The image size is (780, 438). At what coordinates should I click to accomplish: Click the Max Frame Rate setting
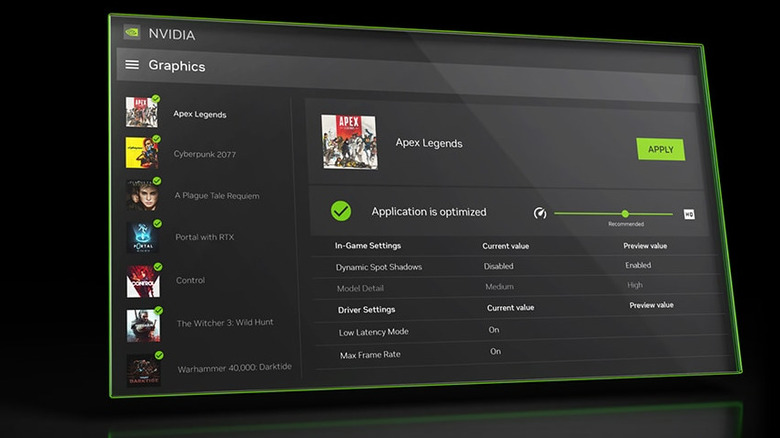[525, 353]
